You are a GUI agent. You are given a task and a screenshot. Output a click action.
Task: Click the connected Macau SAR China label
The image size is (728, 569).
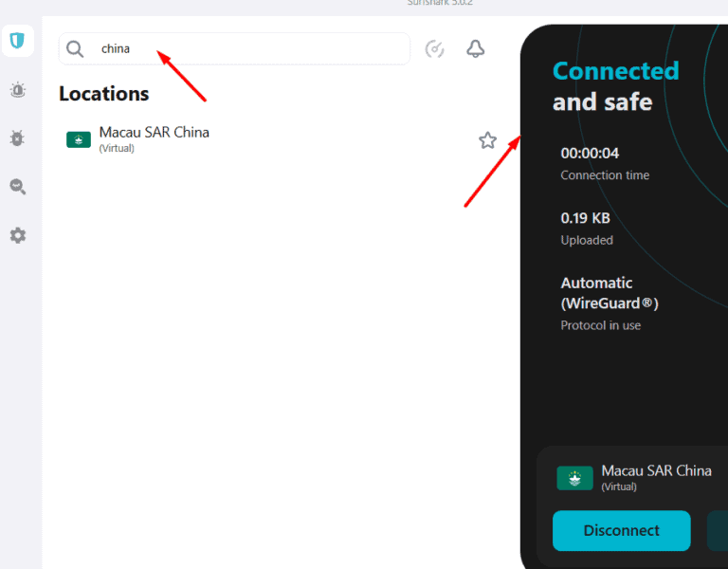(x=656, y=471)
